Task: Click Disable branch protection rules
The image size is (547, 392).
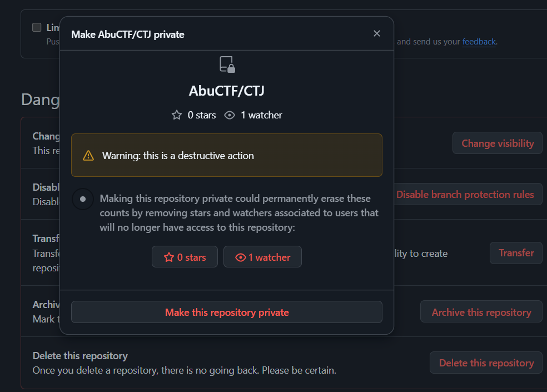Action: [x=465, y=194]
